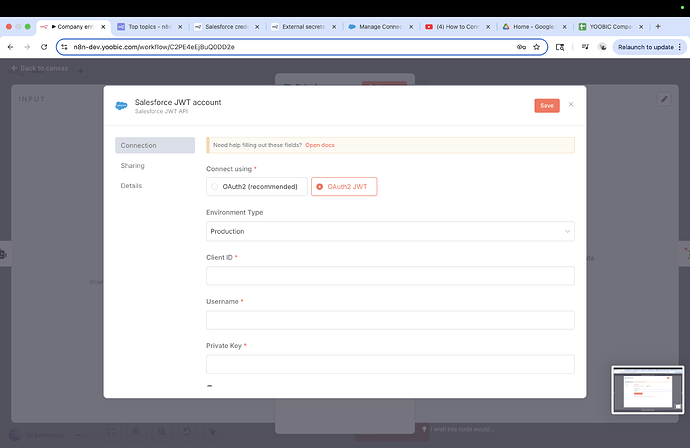690x448 pixels.
Task: Click the zoom out magnifier icon on canvas
Action: coord(162,432)
